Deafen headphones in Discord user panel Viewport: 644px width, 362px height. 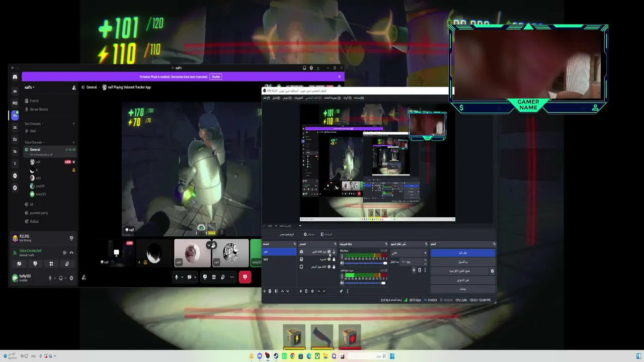tap(61, 278)
